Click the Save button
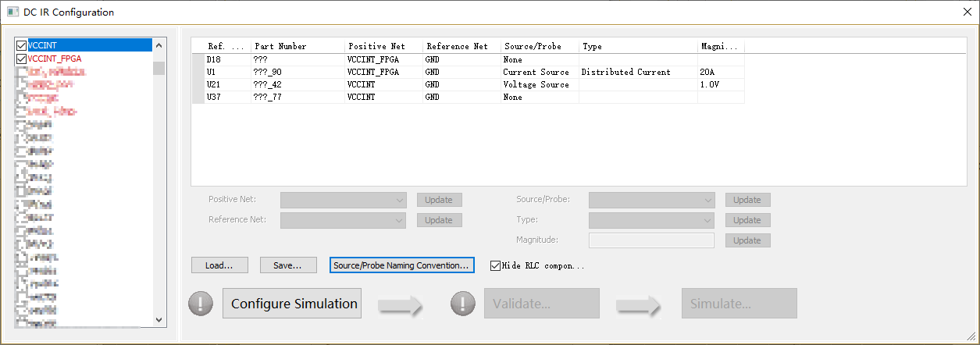980x345 pixels. point(288,265)
